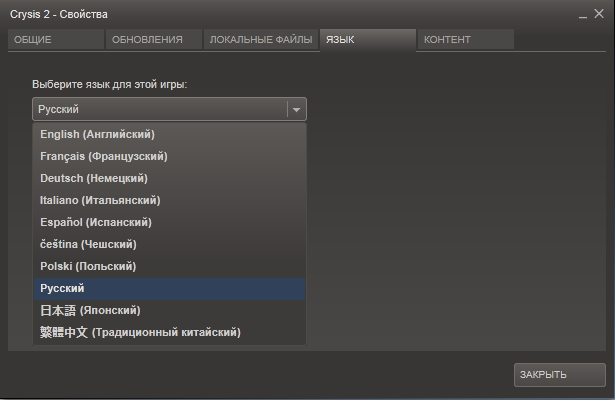Choose Italiano (Итальянский) option

tap(169, 200)
